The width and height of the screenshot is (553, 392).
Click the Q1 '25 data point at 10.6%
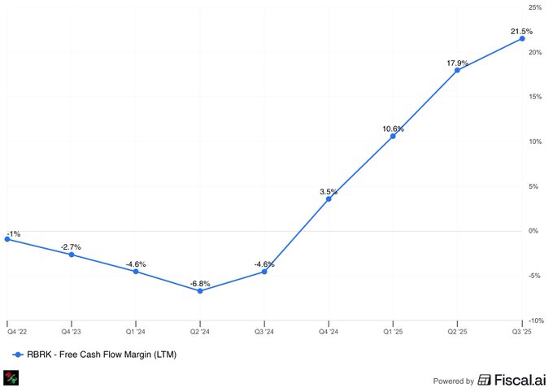[393, 136]
